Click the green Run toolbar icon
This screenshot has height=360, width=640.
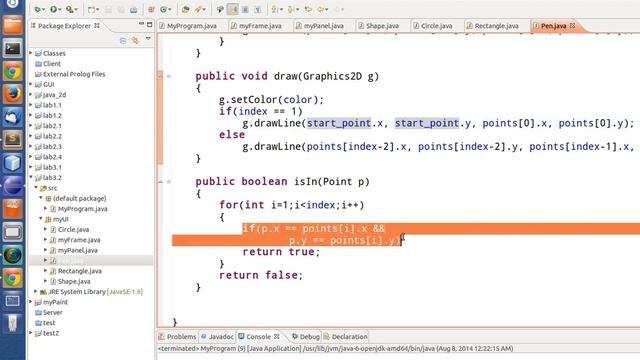point(53,9)
